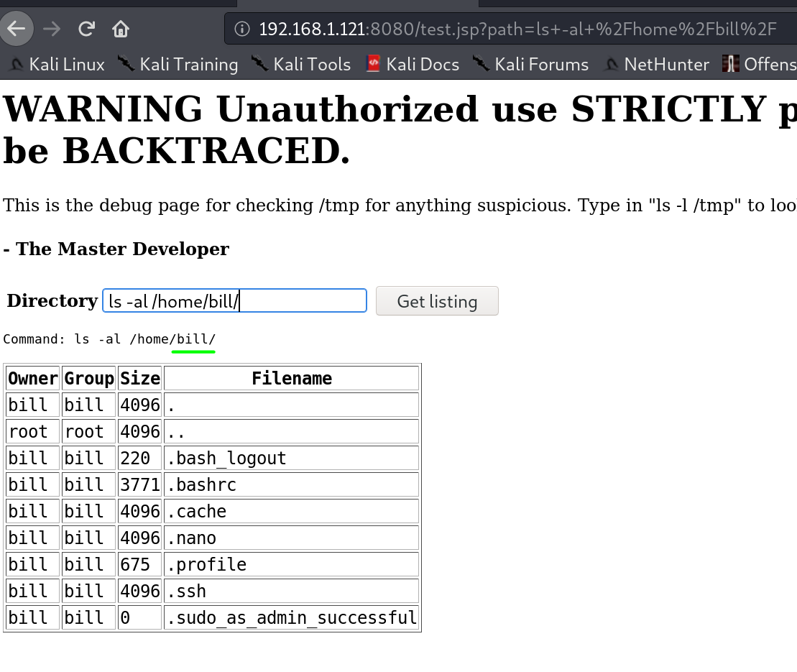The height and width of the screenshot is (672, 797).
Task: Open site information icon in address bar
Action: tap(243, 29)
